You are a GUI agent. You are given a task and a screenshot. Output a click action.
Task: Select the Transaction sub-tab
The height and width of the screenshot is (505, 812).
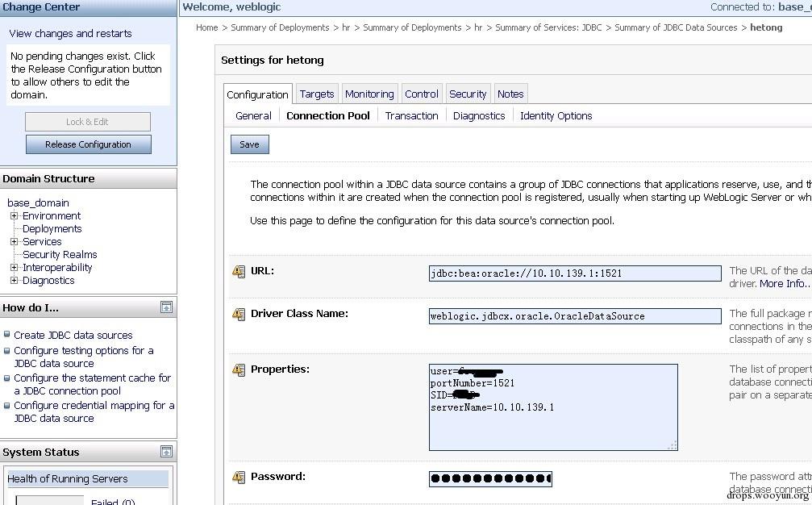411,115
